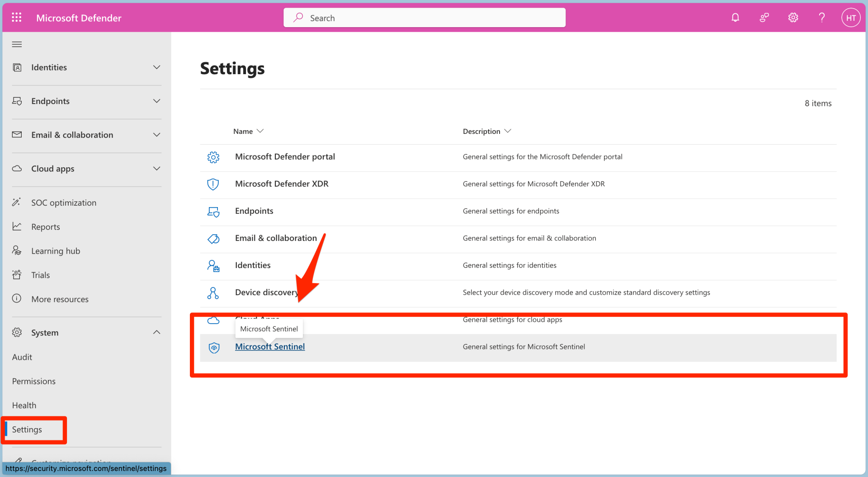Open the settings gear in the top bar
868x477 pixels.
pyautogui.click(x=793, y=17)
